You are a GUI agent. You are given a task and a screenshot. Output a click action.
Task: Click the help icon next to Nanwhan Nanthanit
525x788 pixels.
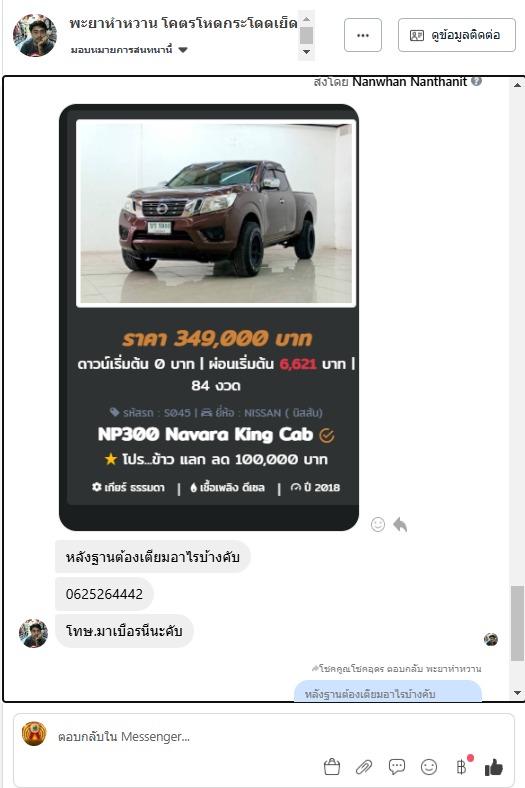pos(477,81)
